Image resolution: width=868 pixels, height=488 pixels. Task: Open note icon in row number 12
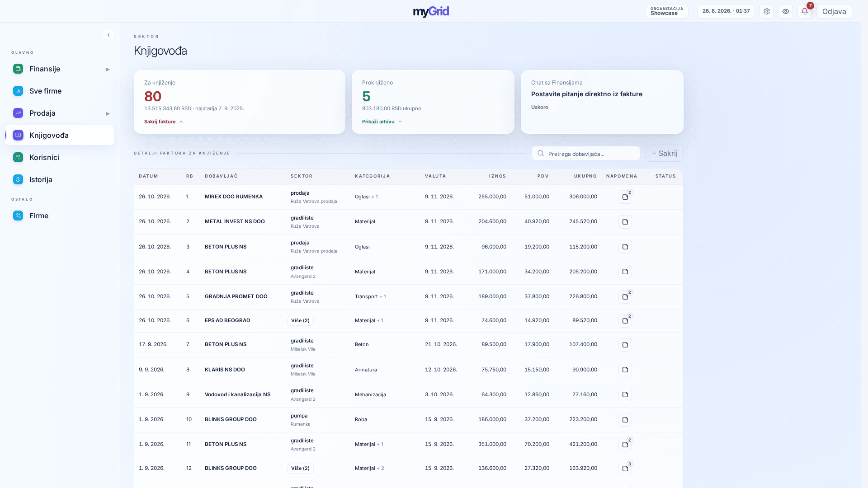[x=625, y=469]
